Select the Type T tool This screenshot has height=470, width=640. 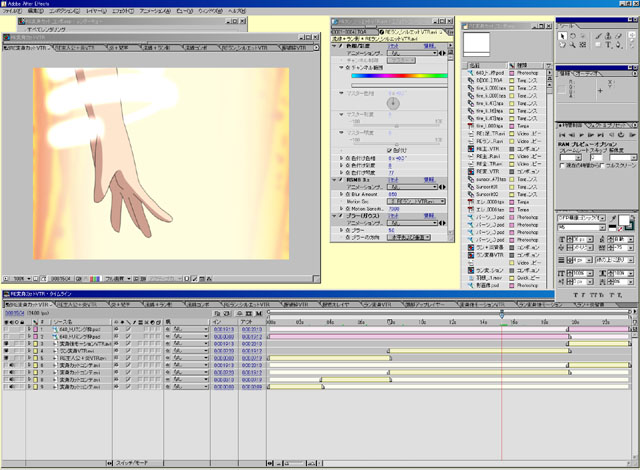click(x=609, y=45)
